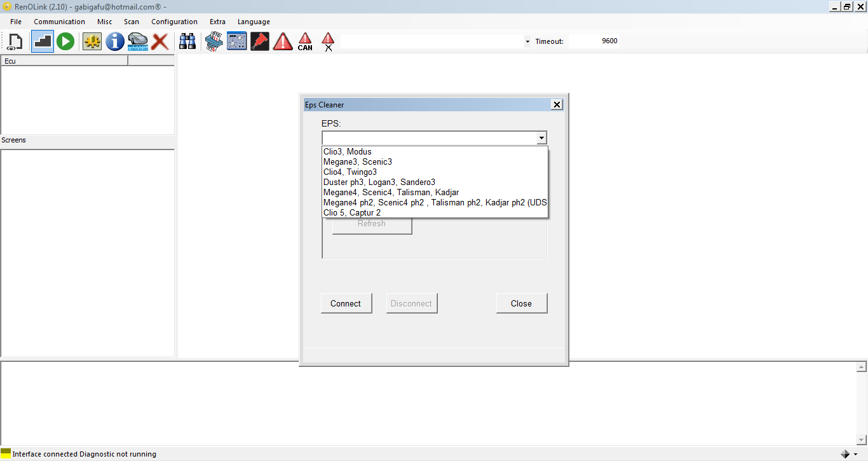Click the log panel scroll down arrow
Screen dimensions: 868x461
[862, 440]
